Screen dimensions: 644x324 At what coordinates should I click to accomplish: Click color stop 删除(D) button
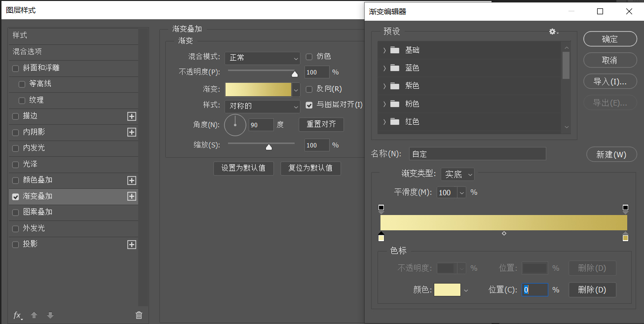pyautogui.click(x=592, y=290)
